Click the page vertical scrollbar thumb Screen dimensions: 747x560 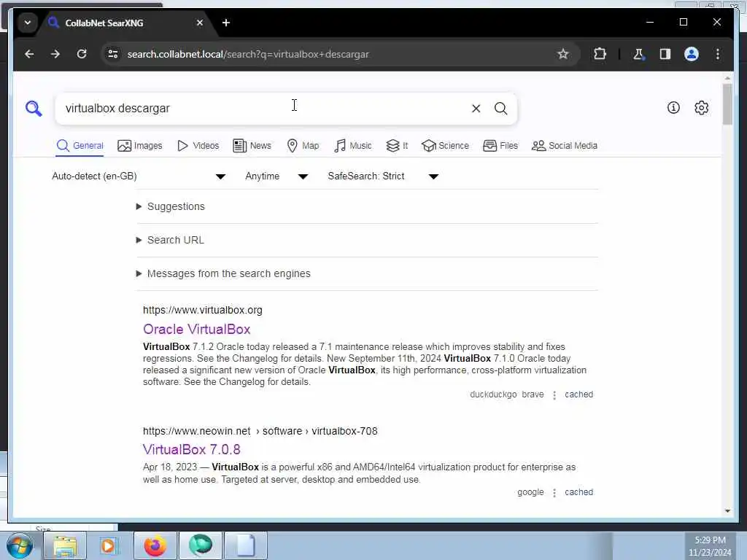727,104
